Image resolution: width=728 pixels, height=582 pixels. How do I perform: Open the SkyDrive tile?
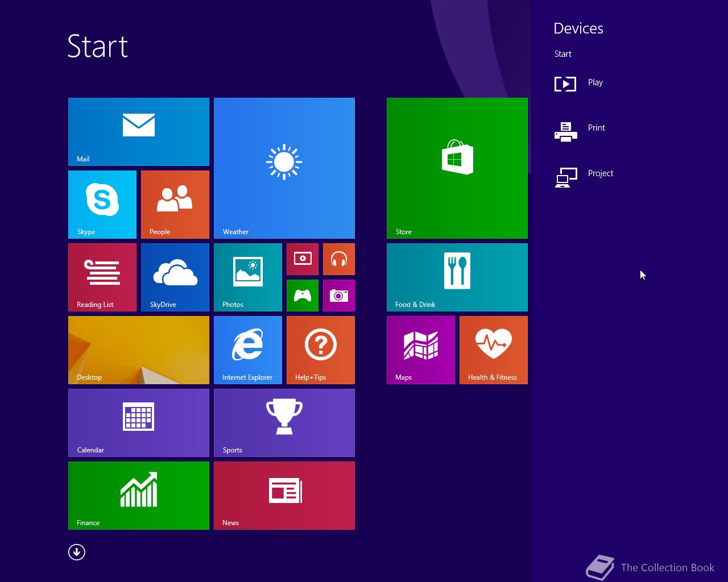pyautogui.click(x=175, y=277)
